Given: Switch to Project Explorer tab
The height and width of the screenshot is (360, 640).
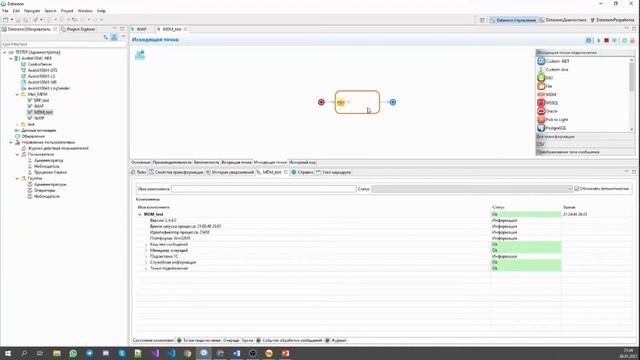Looking at the screenshot, I should pos(78,29).
